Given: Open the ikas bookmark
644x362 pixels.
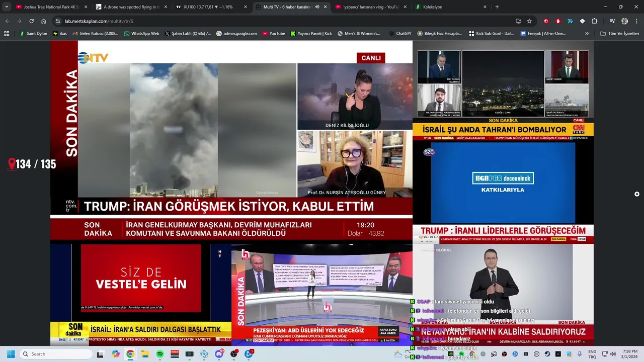Looking at the screenshot, I should (x=60, y=34).
